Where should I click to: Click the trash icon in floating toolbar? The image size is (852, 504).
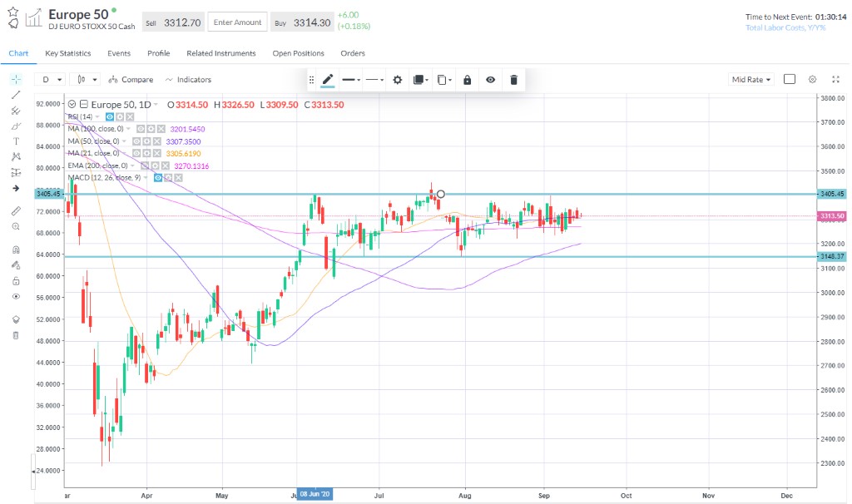(x=513, y=80)
